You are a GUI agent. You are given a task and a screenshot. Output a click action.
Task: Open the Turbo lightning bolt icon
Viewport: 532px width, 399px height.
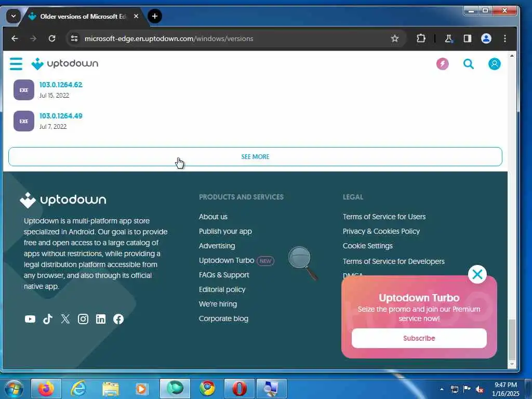click(443, 64)
